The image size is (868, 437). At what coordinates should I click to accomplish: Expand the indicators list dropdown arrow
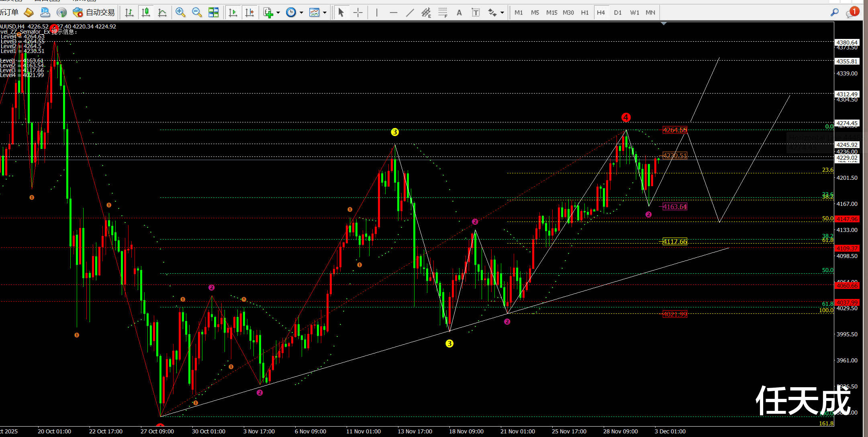(278, 12)
